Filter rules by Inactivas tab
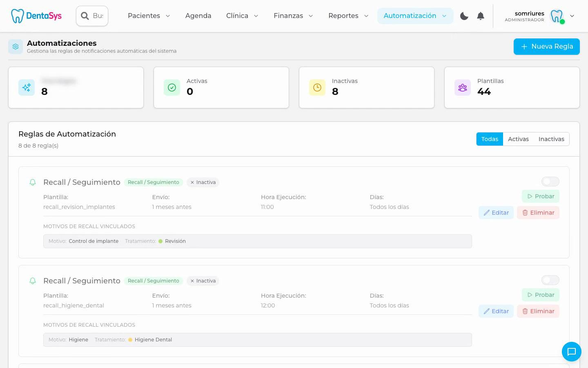This screenshot has width=588, height=368. point(551,139)
